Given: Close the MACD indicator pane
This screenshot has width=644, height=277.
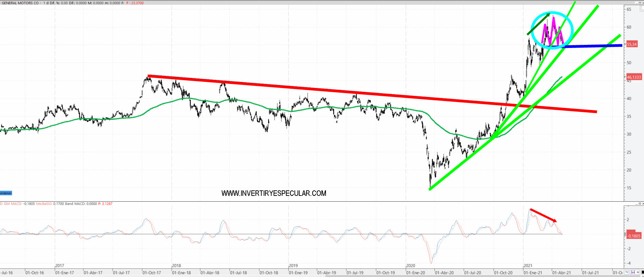Looking at the screenshot, I should (643, 204).
